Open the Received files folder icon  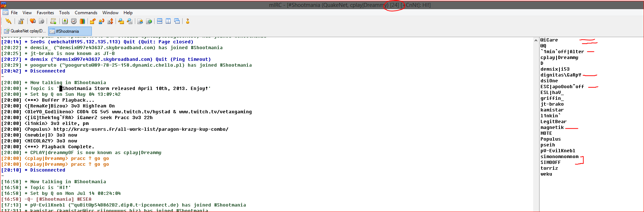(x=121, y=21)
